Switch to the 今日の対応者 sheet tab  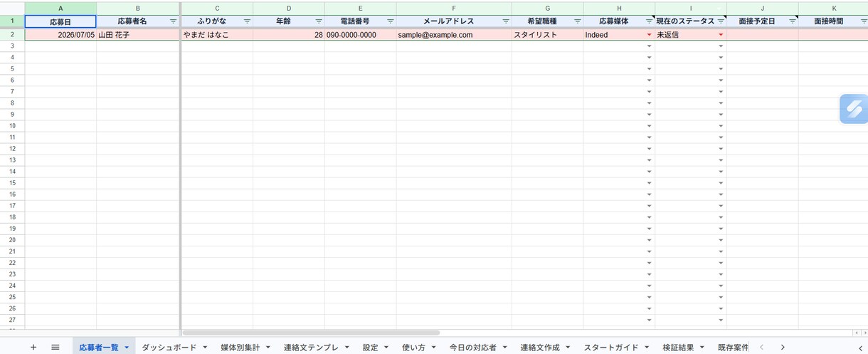coord(473,348)
